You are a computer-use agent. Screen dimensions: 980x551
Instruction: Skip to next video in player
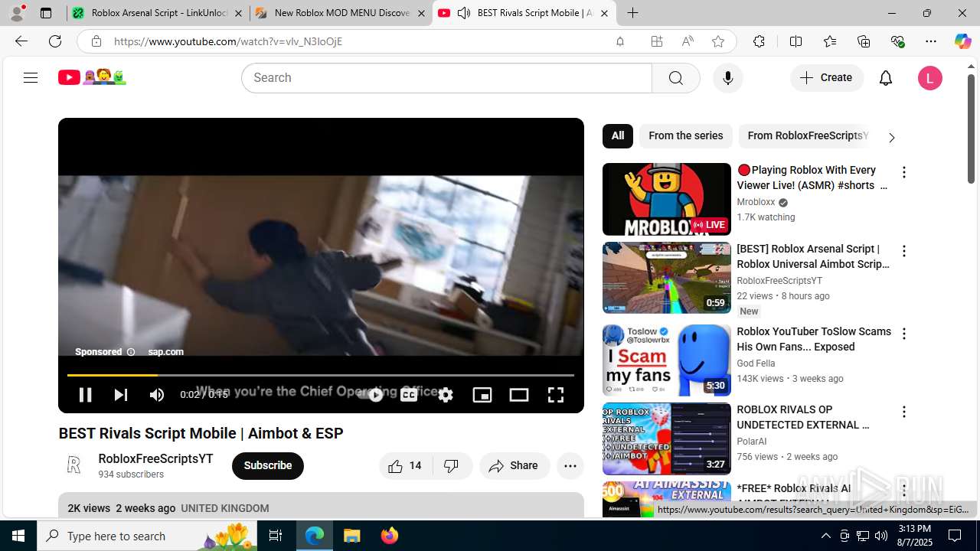pyautogui.click(x=121, y=395)
